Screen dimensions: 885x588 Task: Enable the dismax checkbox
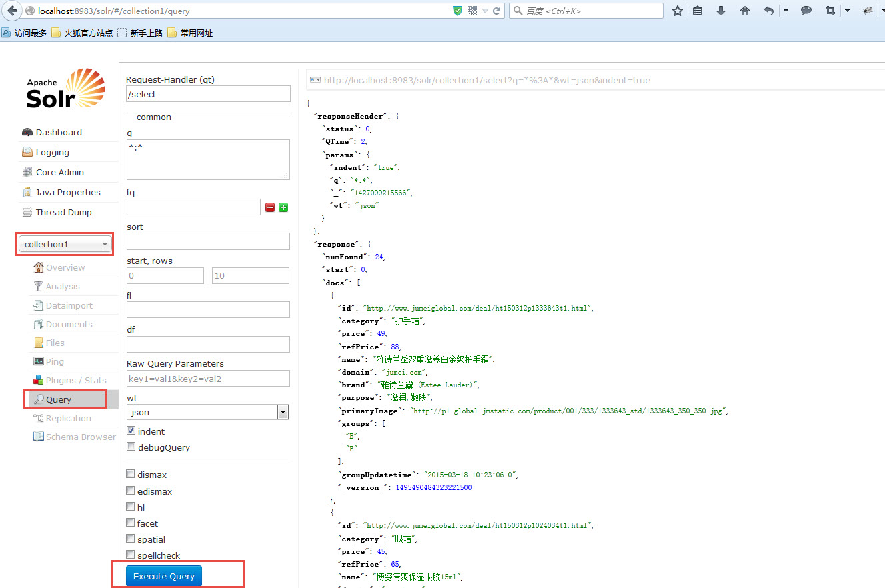coord(131,475)
